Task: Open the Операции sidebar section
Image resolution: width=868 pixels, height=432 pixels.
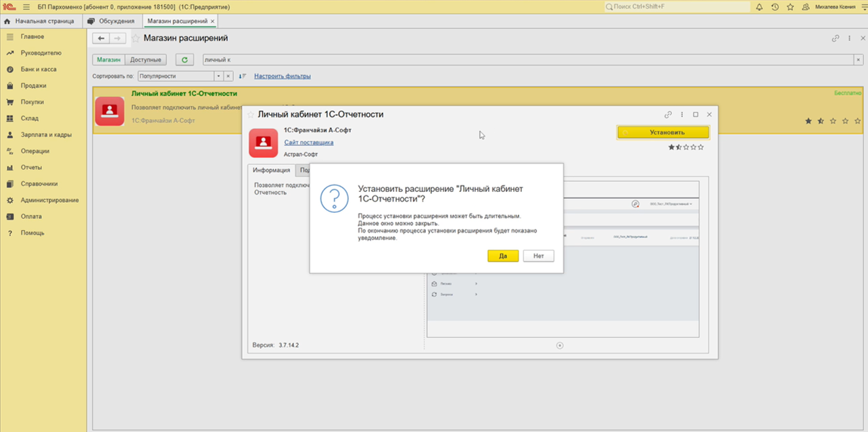Action: (x=35, y=151)
